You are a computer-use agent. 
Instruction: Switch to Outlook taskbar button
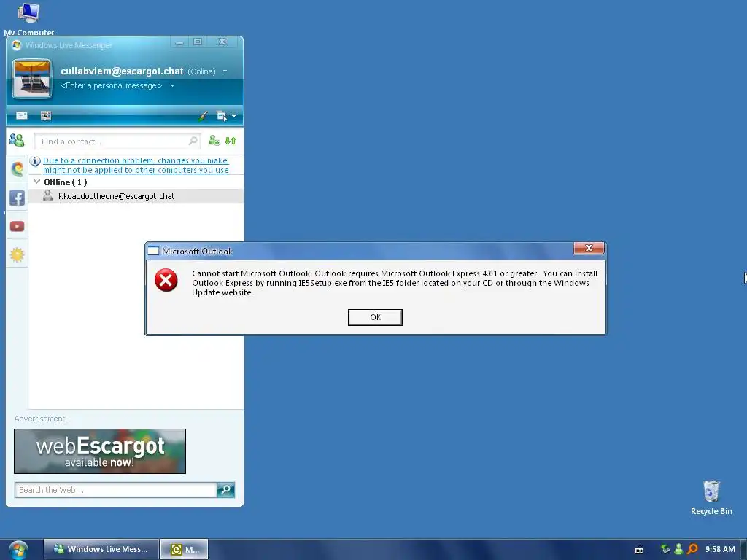[x=185, y=549]
